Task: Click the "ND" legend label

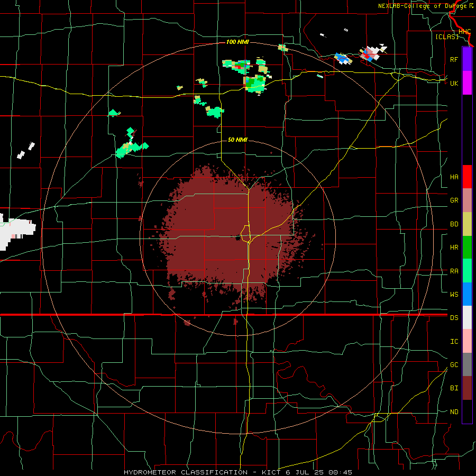Action: (x=454, y=412)
